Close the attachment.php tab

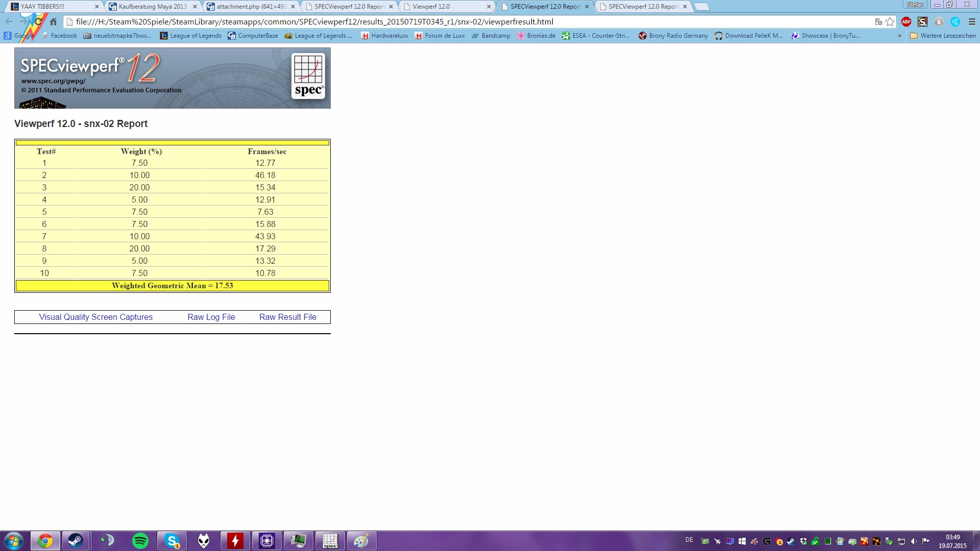[x=293, y=7]
